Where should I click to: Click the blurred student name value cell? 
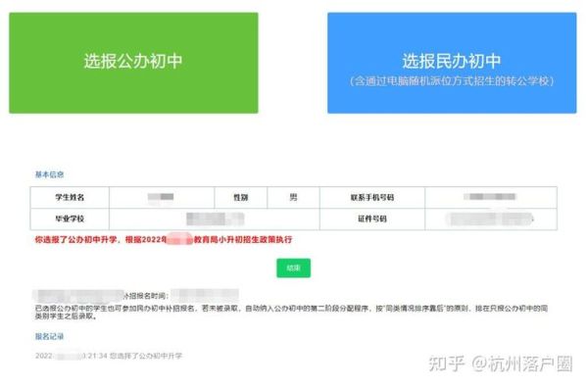[x=162, y=197]
